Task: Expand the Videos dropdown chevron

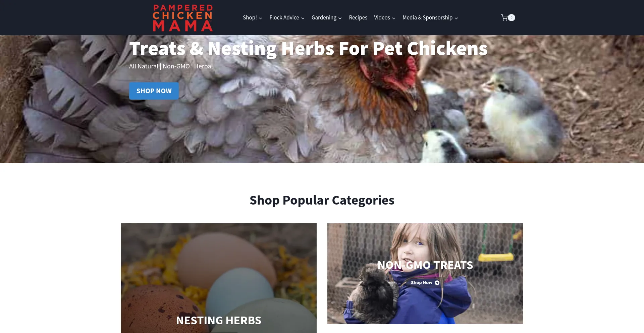Action: click(394, 18)
